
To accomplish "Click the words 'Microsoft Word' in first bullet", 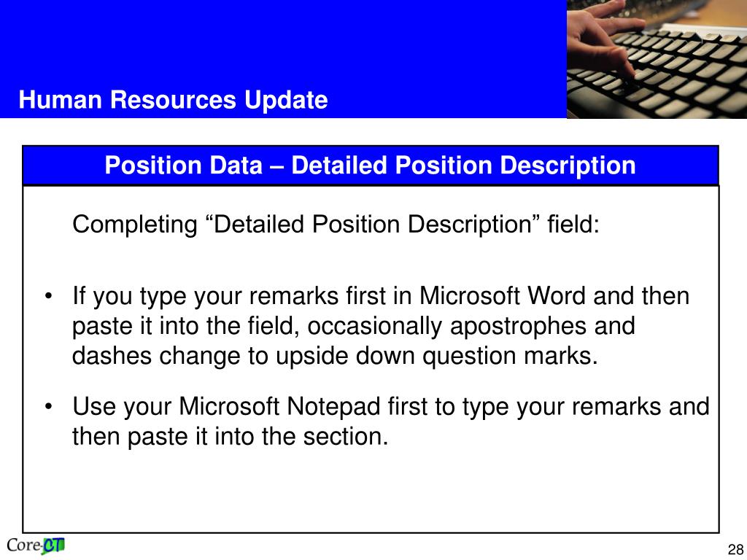I will pyautogui.click(x=502, y=296).
